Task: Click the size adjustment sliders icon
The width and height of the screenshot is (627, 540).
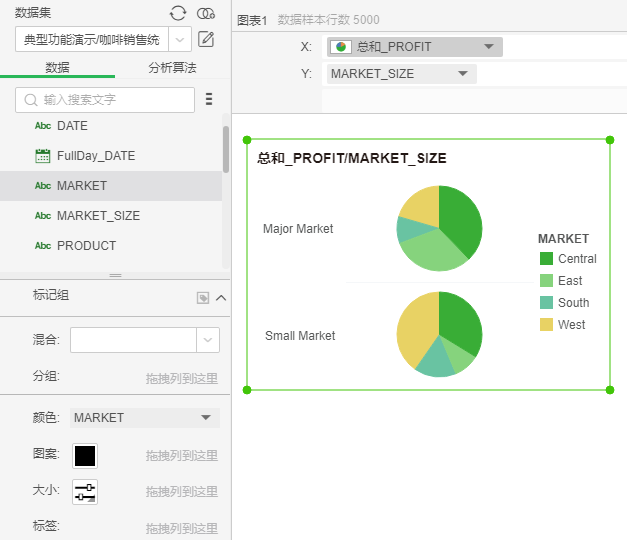Action: tap(85, 492)
